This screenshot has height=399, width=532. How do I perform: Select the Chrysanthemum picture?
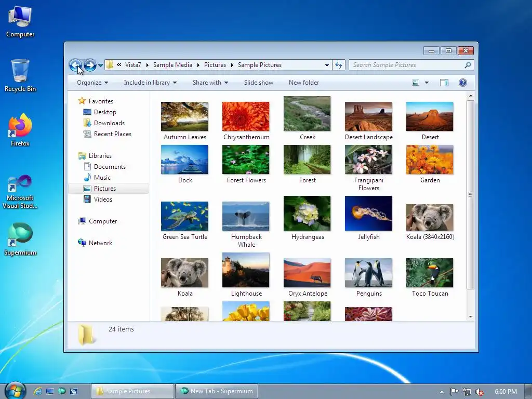coord(246,121)
